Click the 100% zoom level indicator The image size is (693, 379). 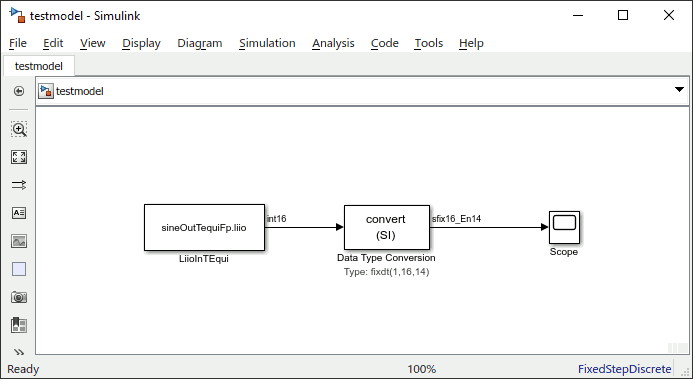[422, 369]
